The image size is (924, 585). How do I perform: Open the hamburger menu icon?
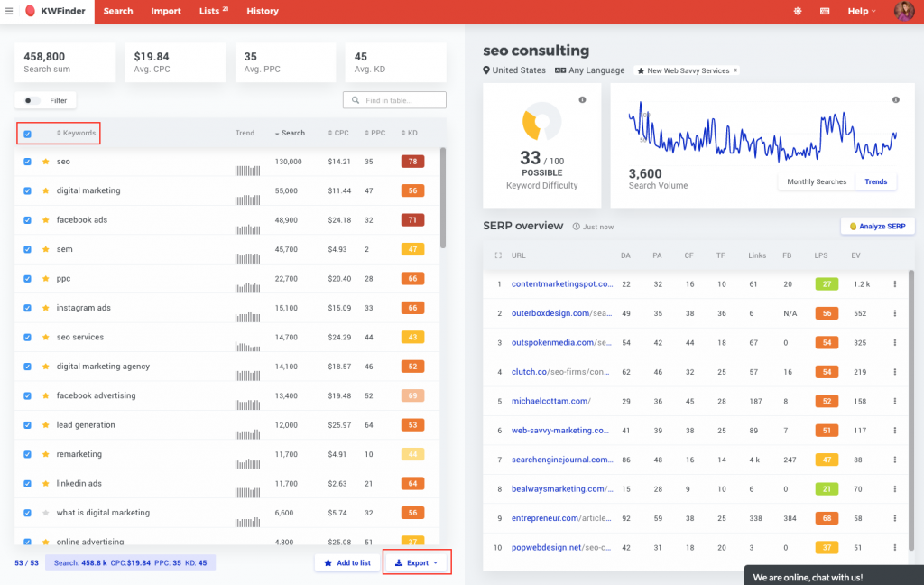click(x=9, y=11)
